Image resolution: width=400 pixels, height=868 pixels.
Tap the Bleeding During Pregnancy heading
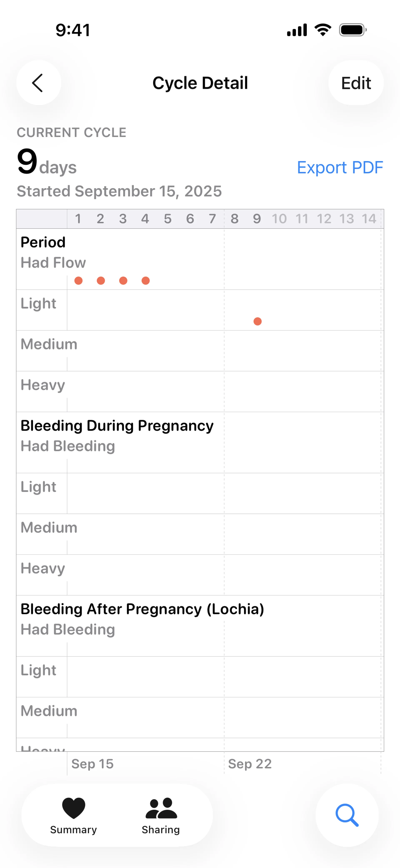click(x=117, y=426)
